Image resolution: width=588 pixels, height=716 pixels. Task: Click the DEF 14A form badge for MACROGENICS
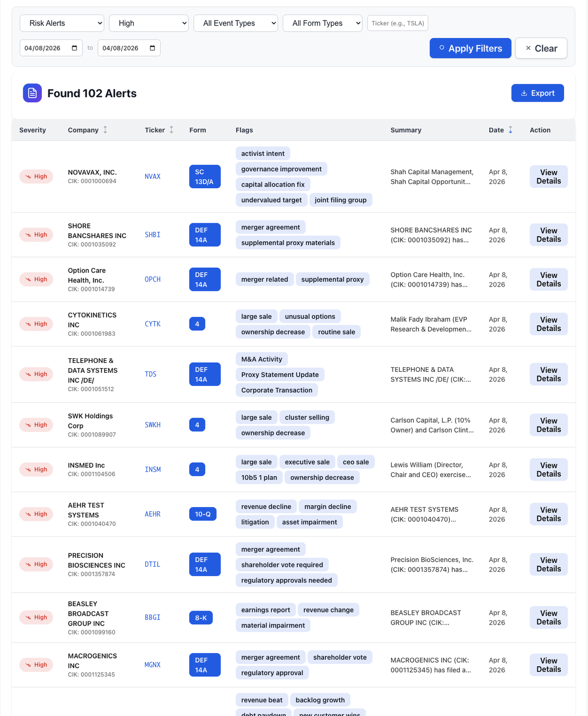pos(205,664)
